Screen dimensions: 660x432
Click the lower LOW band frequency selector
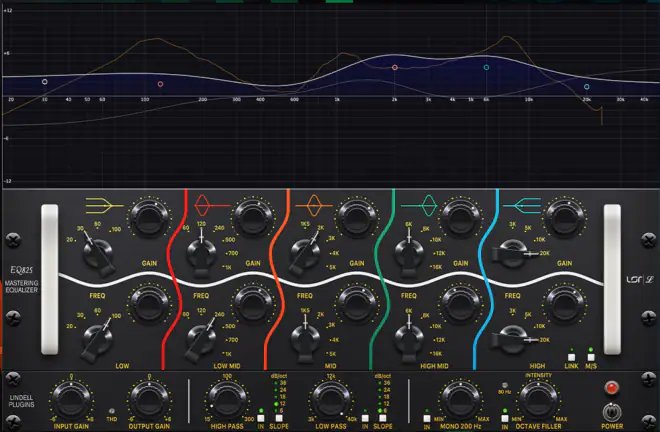tap(98, 339)
